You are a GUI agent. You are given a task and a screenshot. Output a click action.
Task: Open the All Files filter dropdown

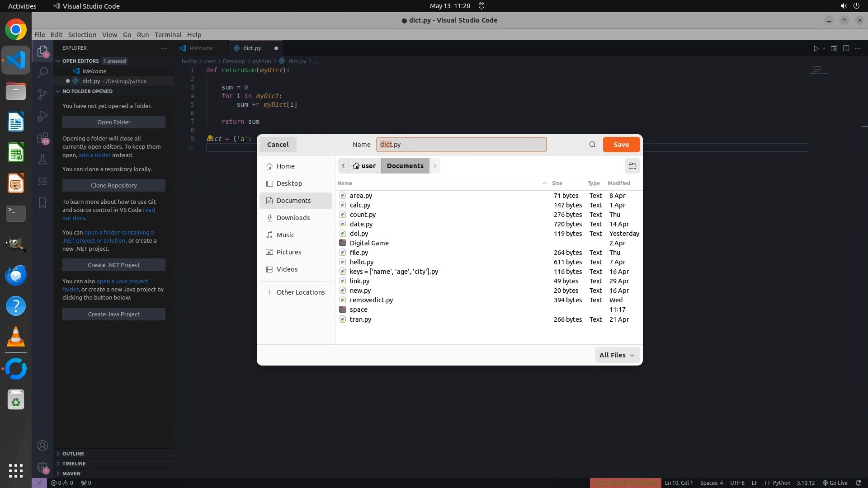tap(617, 355)
